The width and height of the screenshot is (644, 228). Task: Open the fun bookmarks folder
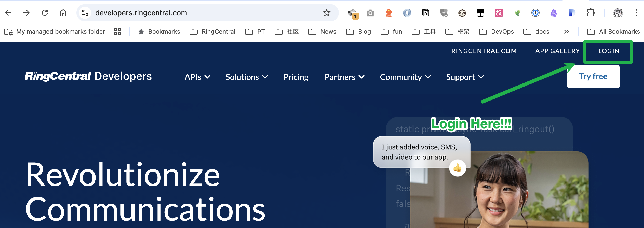click(x=391, y=32)
